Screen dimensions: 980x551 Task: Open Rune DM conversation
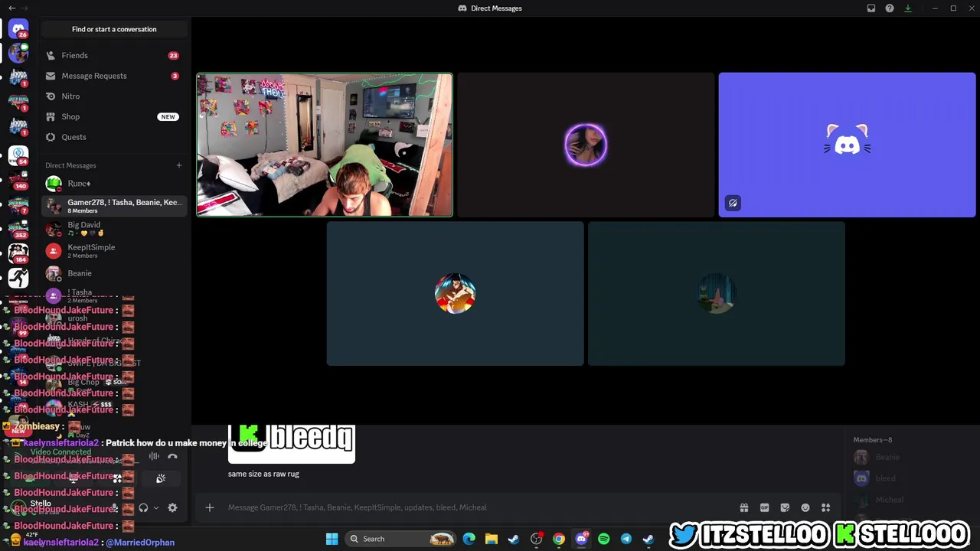114,184
